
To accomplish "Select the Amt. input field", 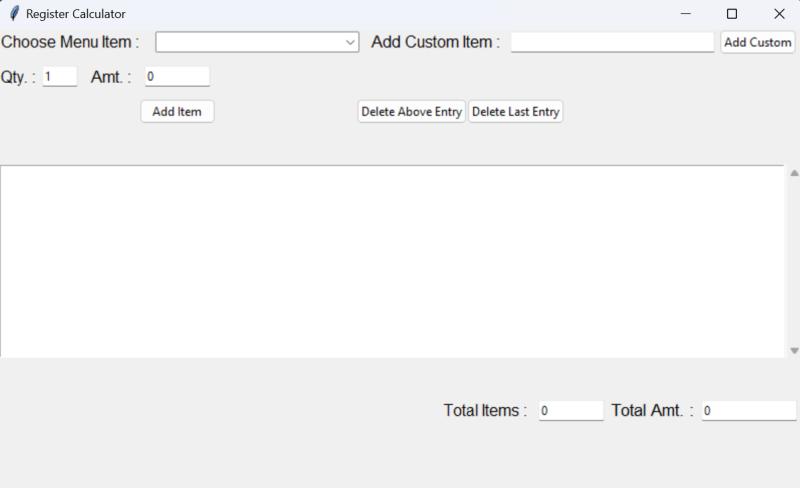I will coord(177,77).
